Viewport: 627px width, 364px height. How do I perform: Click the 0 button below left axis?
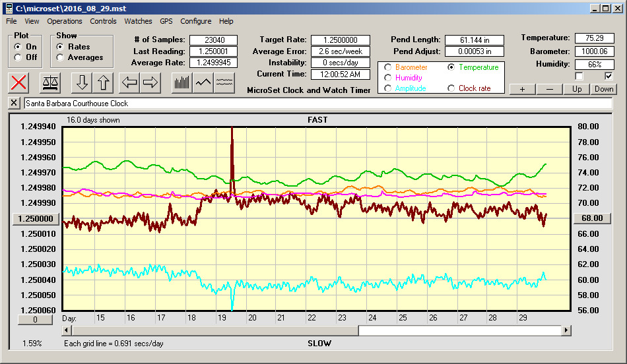point(35,320)
